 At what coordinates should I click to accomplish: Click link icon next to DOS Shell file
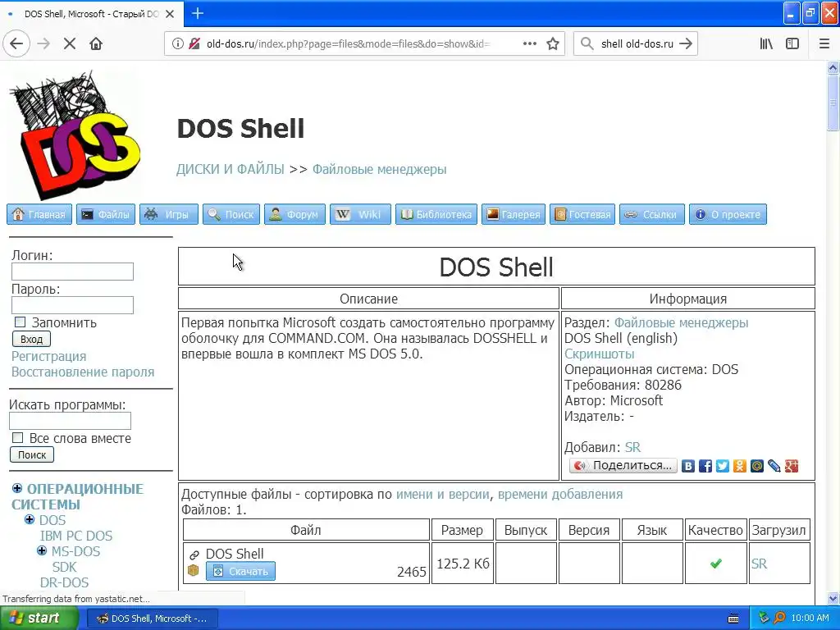pyautogui.click(x=194, y=555)
